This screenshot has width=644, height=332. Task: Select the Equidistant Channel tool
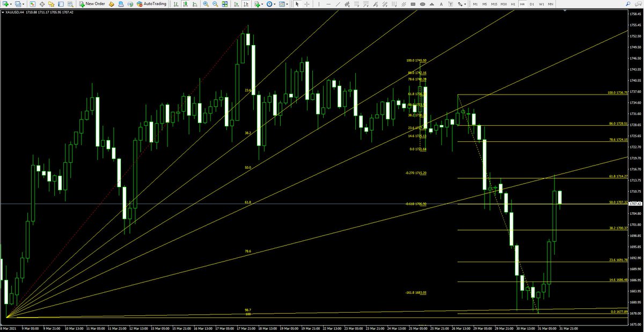tap(347, 4)
